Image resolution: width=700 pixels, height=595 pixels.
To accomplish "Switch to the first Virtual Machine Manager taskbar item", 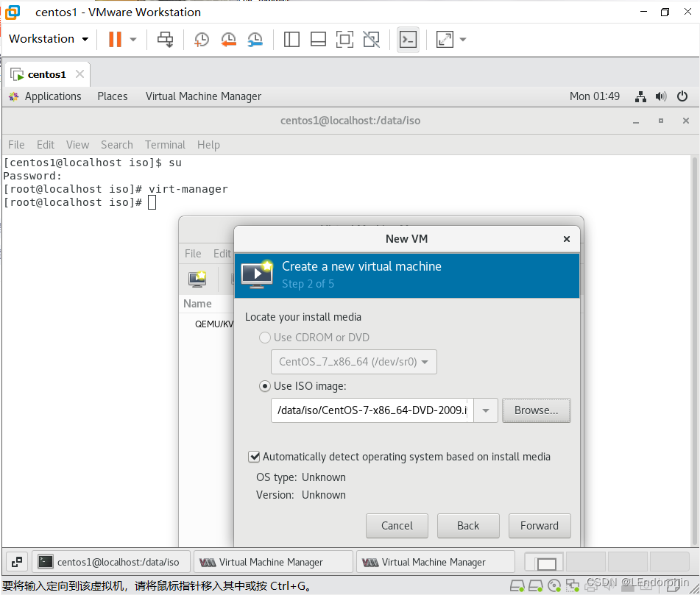I will (274, 562).
